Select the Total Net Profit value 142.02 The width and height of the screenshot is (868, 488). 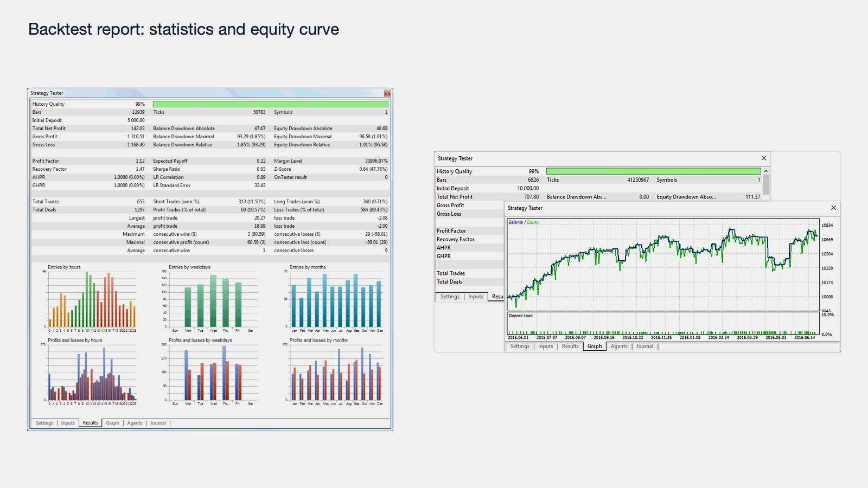pyautogui.click(x=138, y=129)
